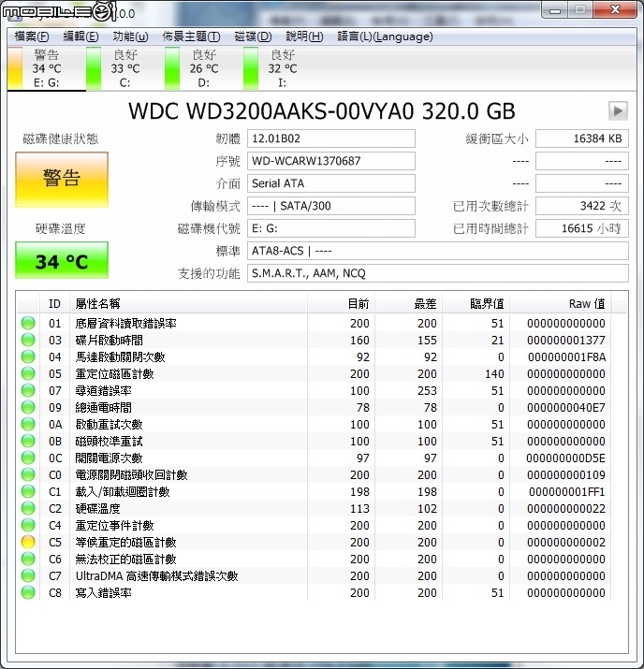644x669 pixels.
Task: Click the green status icon of row 0A
Action: (x=28, y=424)
